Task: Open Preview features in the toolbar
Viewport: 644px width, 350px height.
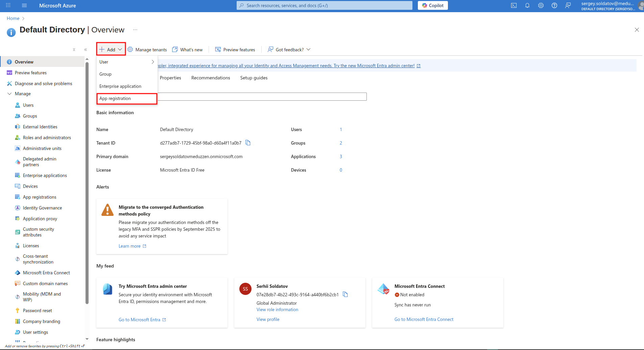Action: [x=235, y=50]
